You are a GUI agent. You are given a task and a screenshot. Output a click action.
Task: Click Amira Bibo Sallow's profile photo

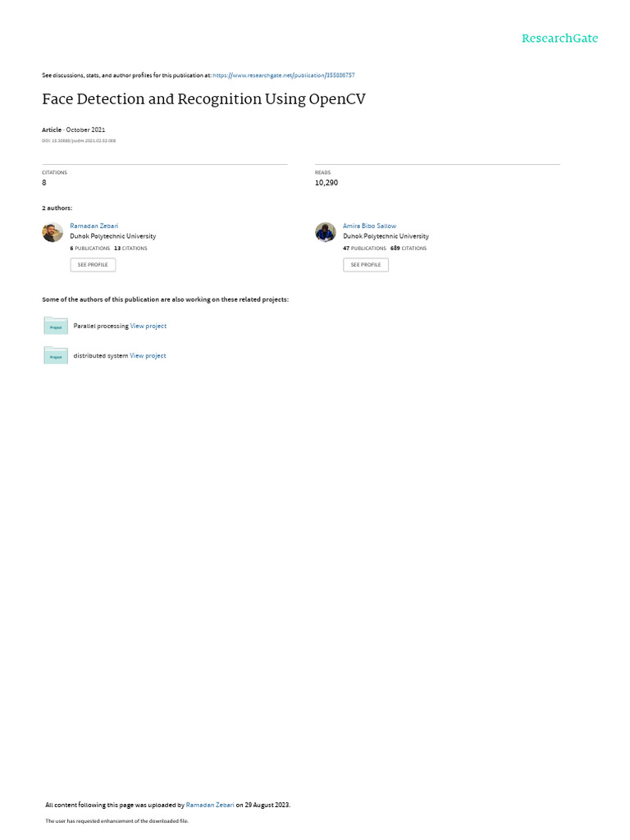point(325,232)
